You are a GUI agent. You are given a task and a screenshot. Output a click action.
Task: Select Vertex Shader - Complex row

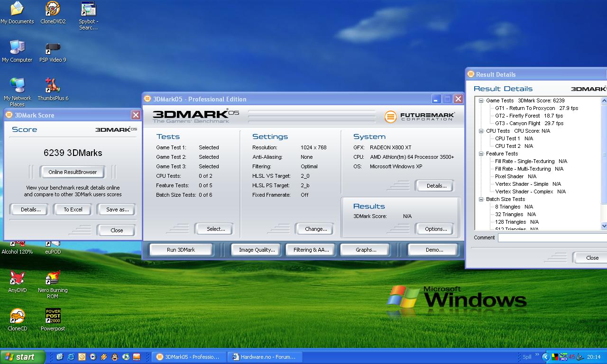[x=530, y=191]
